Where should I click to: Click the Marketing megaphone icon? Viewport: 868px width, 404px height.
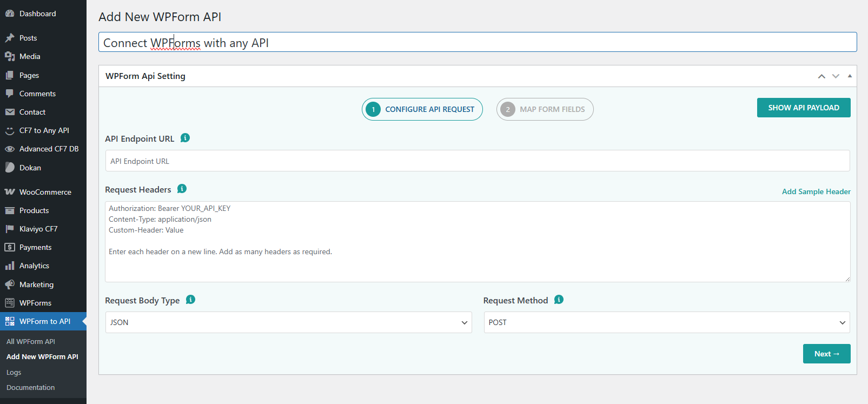click(10, 284)
